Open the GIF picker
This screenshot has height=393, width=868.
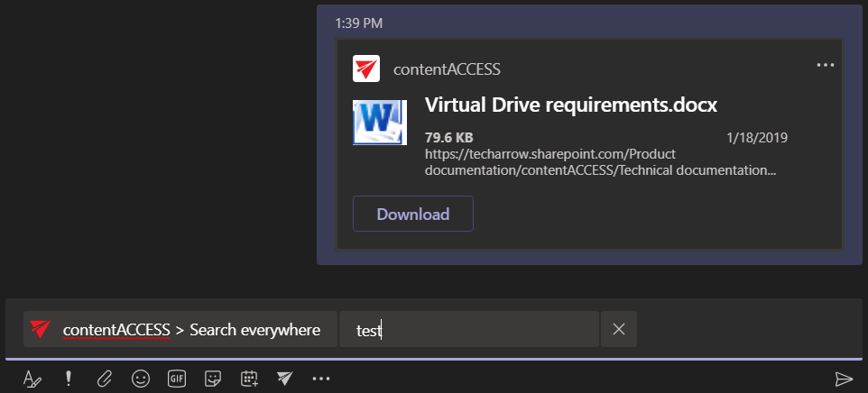pos(177,379)
